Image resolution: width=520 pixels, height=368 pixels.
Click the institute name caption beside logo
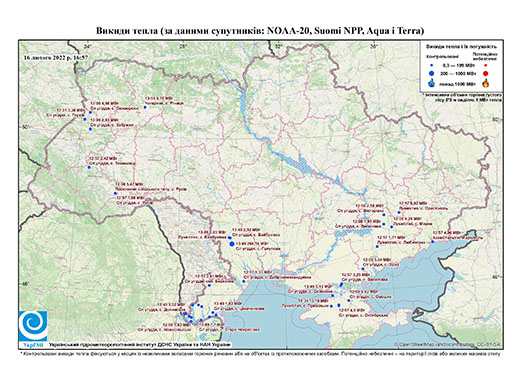coord(139,345)
